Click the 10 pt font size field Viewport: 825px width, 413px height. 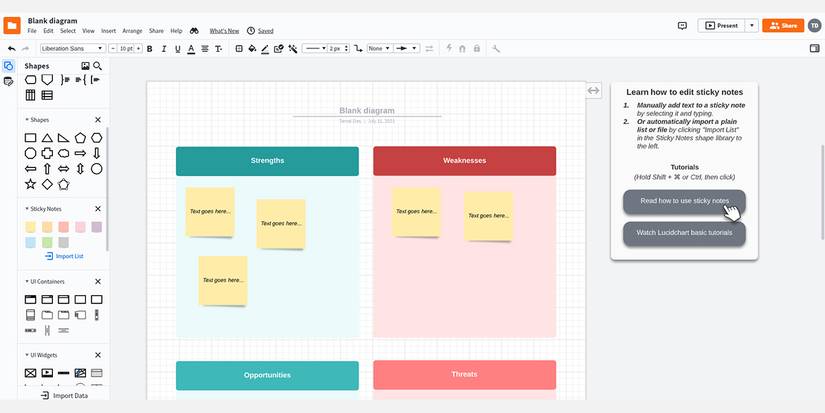(126, 48)
